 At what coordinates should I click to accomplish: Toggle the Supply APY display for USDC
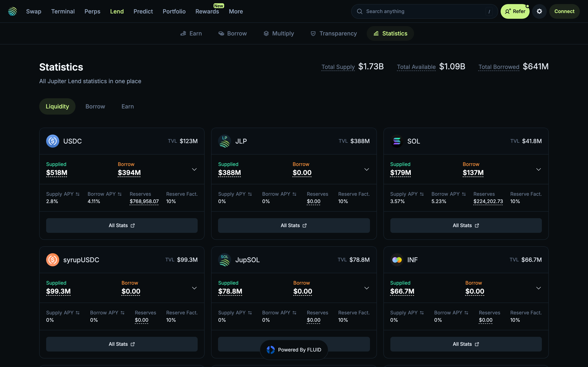coord(78,194)
